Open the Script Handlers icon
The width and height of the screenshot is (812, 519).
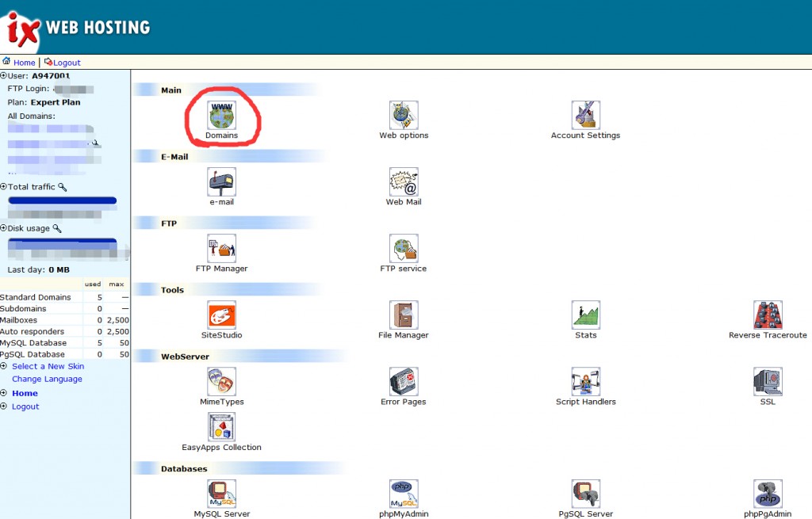(586, 381)
